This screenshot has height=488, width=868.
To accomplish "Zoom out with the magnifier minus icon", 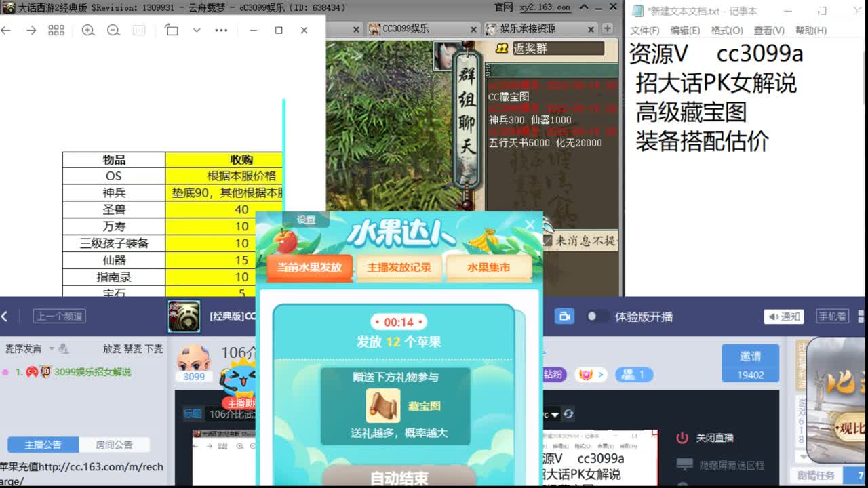I will 113,30.
